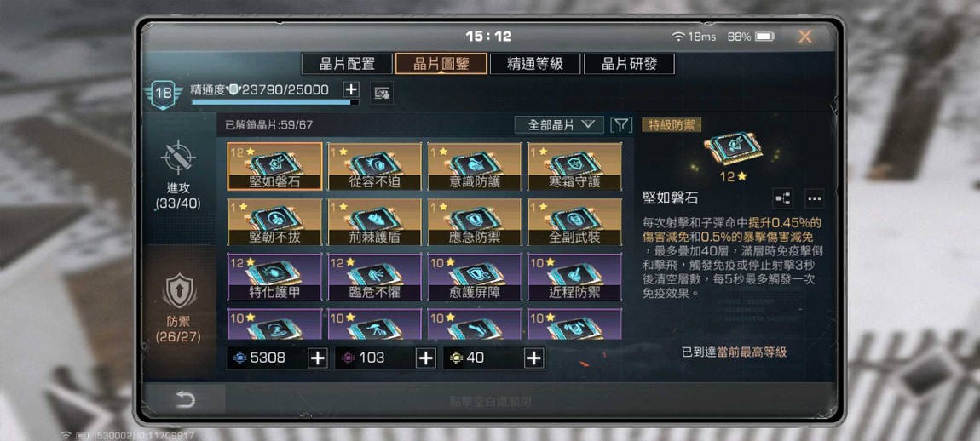980x441 pixels.
Task: Open the chip upgrade tree icon
Action: tap(782, 198)
